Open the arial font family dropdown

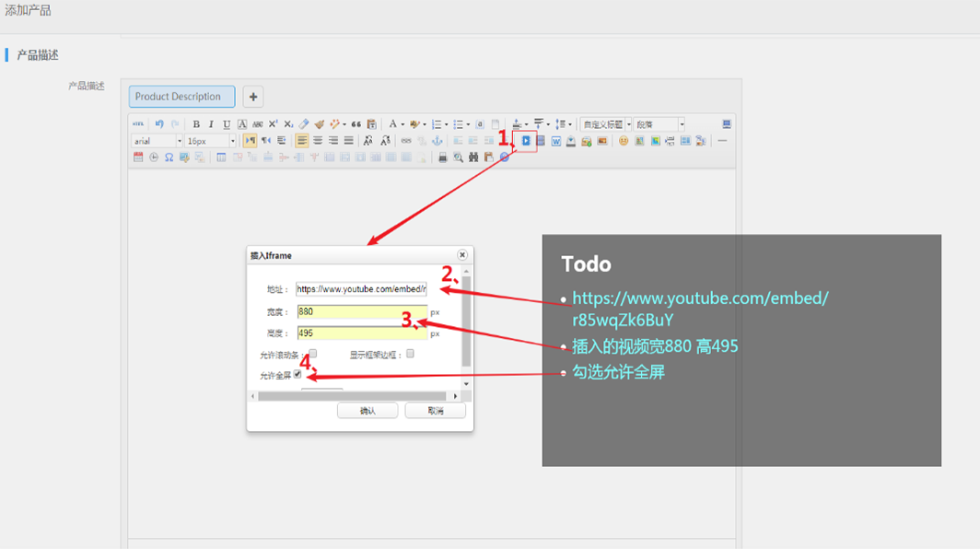click(157, 141)
